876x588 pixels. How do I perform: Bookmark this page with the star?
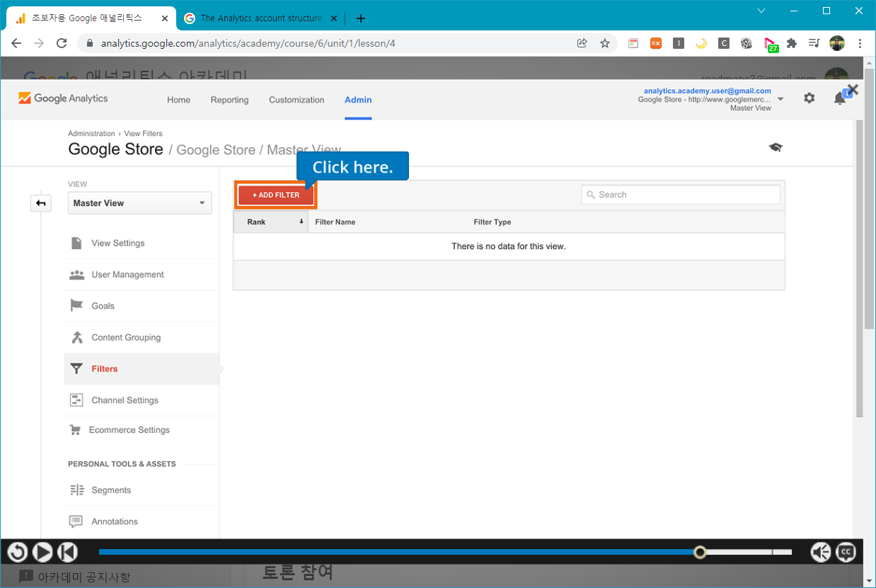(605, 43)
